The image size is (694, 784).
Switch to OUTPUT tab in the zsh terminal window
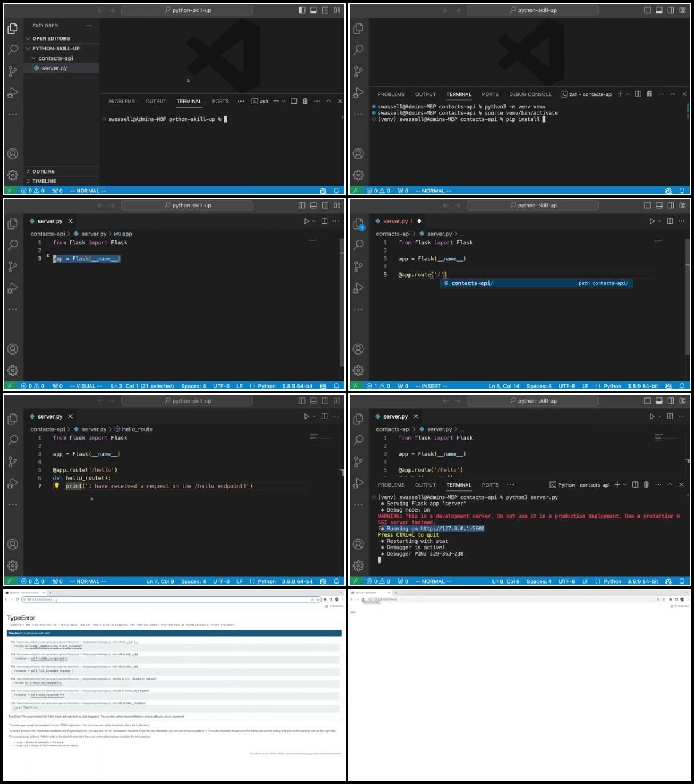point(155,102)
